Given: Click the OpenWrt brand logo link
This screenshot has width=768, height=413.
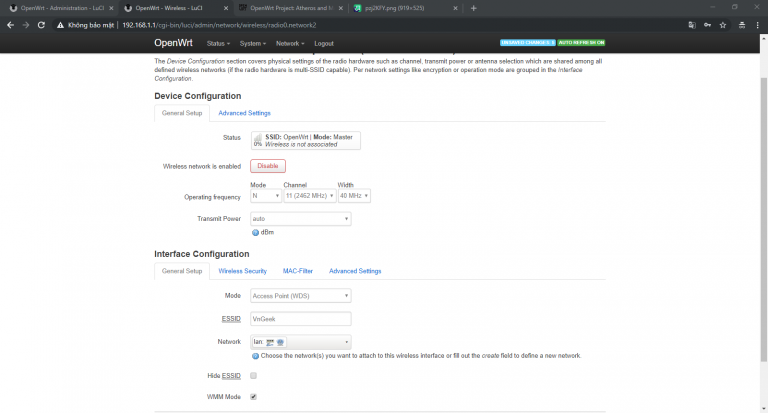Looking at the screenshot, I should [x=173, y=43].
